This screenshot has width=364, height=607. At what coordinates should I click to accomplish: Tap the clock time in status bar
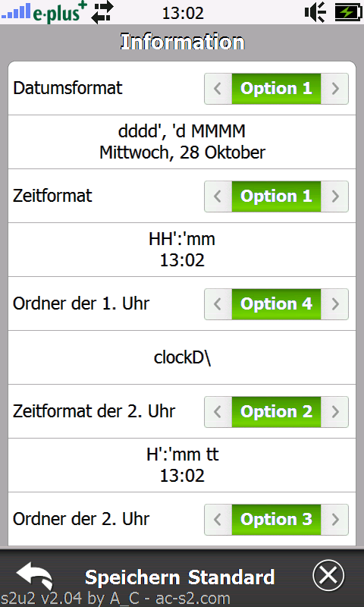point(183,14)
